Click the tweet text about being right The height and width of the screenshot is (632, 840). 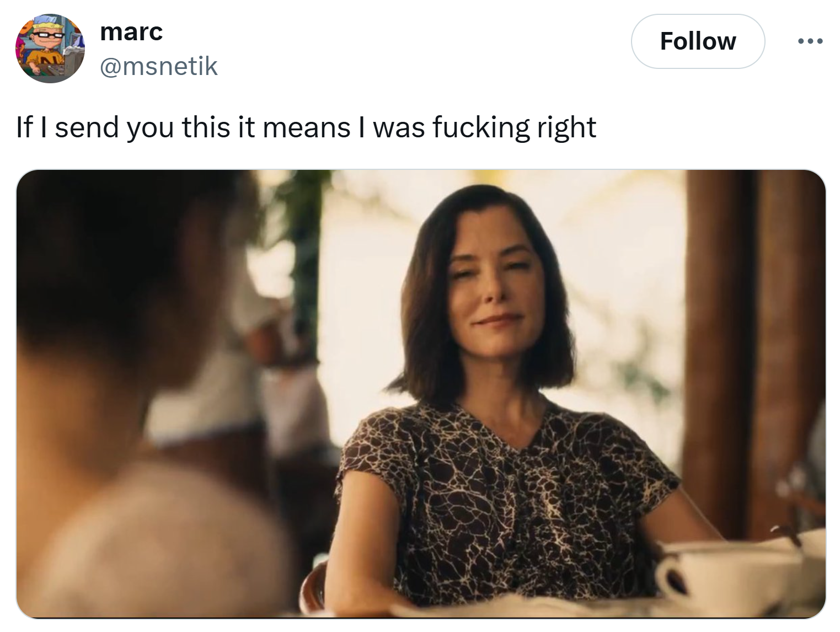(307, 127)
